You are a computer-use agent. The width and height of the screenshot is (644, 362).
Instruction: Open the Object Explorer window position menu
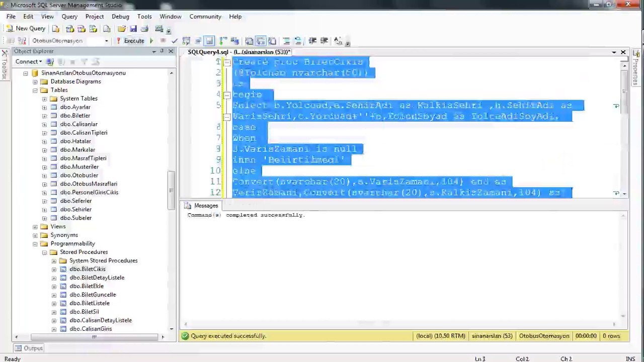click(154, 51)
